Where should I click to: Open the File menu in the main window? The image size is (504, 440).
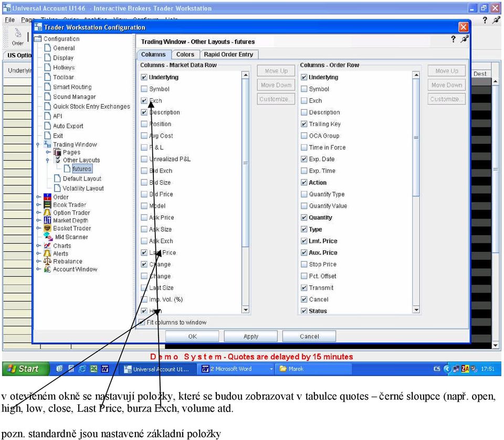point(9,20)
